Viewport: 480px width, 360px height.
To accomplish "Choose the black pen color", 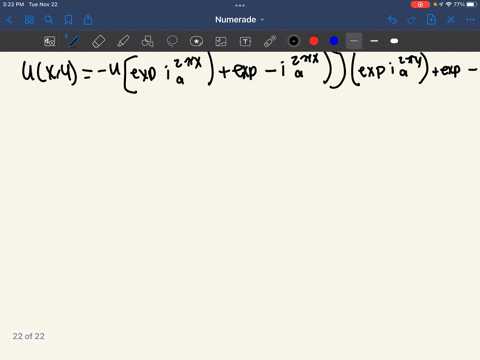I will coord(294,41).
